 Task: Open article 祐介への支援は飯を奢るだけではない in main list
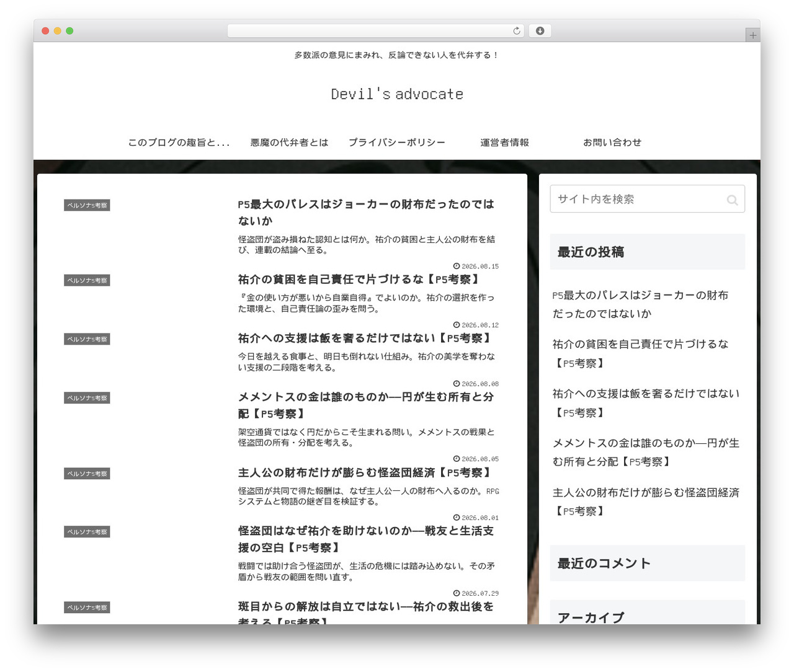366,338
